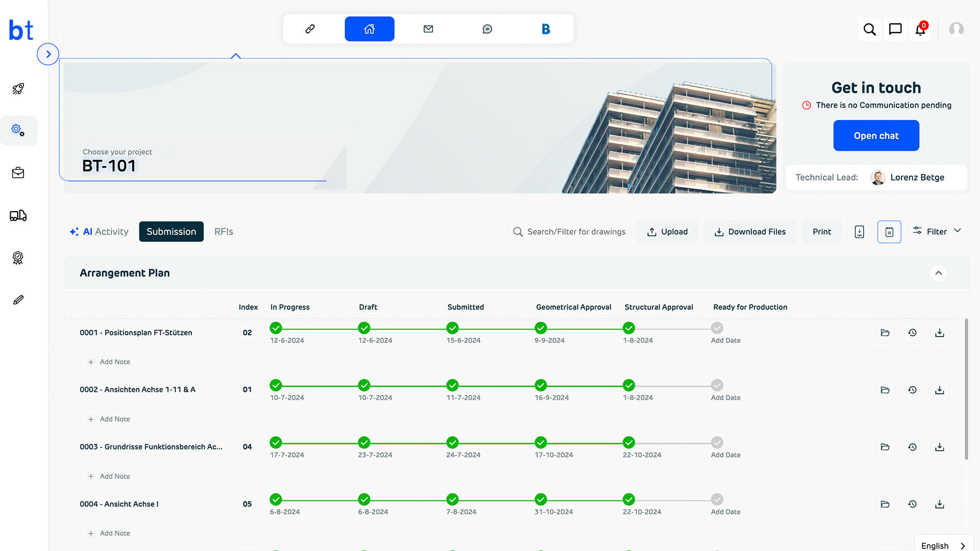This screenshot has width=980, height=551.
Task: Expand the sidebar with the arrow button
Action: pos(48,54)
